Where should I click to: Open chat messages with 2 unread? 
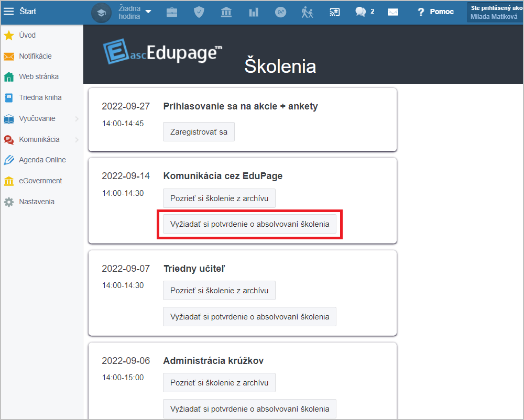[365, 12]
